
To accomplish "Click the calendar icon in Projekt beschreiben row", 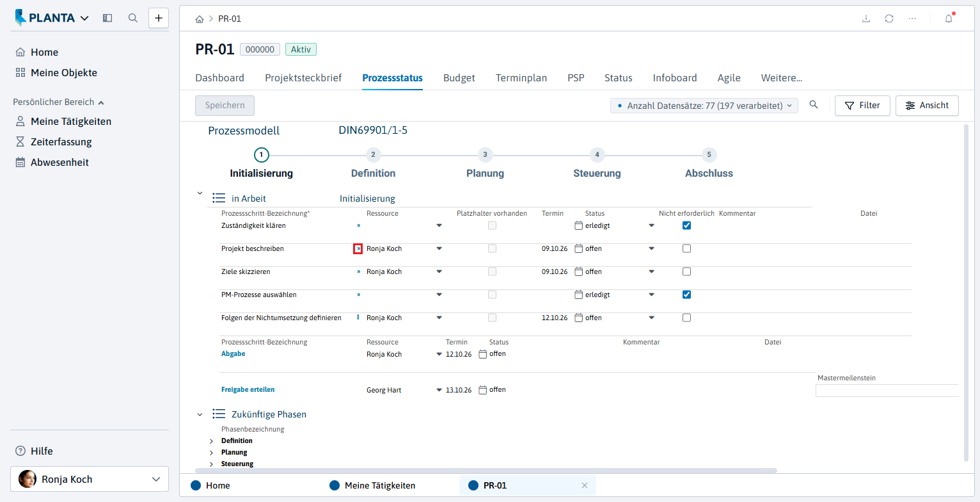I will pos(579,248).
